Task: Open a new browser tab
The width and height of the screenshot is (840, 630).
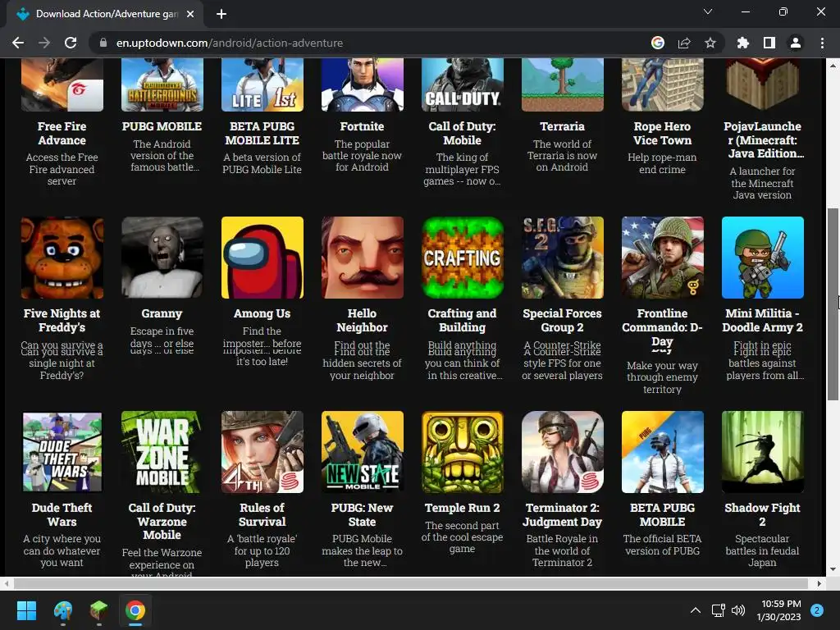Action: pyautogui.click(x=221, y=14)
